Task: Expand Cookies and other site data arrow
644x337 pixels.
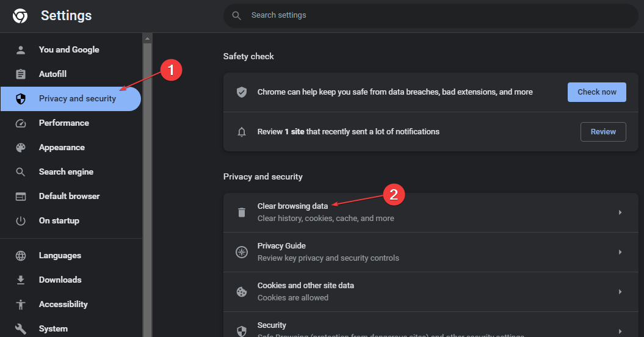Action: [x=620, y=292]
